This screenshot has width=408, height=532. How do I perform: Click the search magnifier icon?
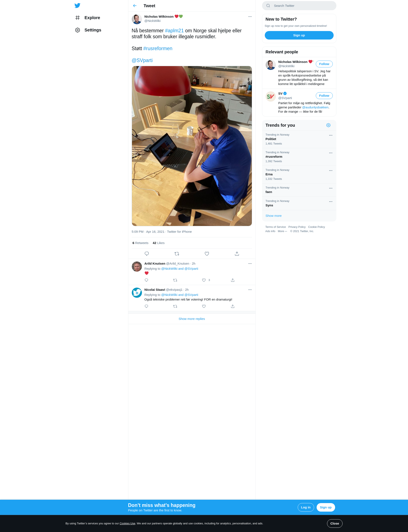click(x=268, y=6)
